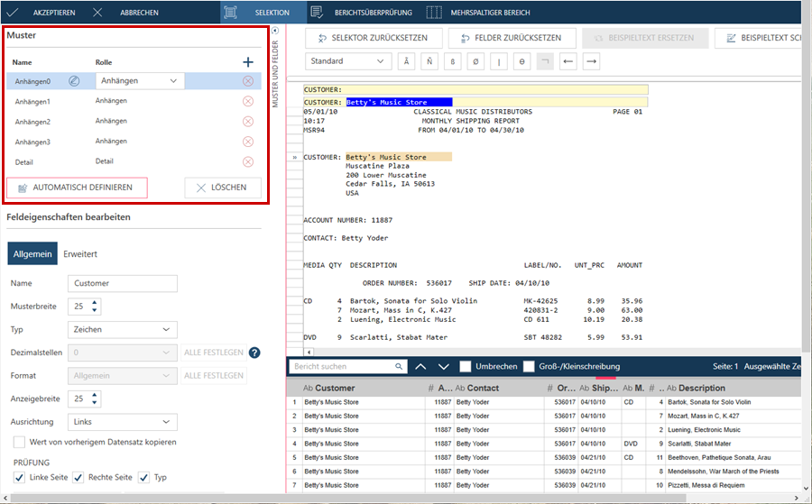This screenshot has width=812, height=504.
Task: Jump to previous search result with up chevron
Action: pyautogui.click(x=421, y=367)
